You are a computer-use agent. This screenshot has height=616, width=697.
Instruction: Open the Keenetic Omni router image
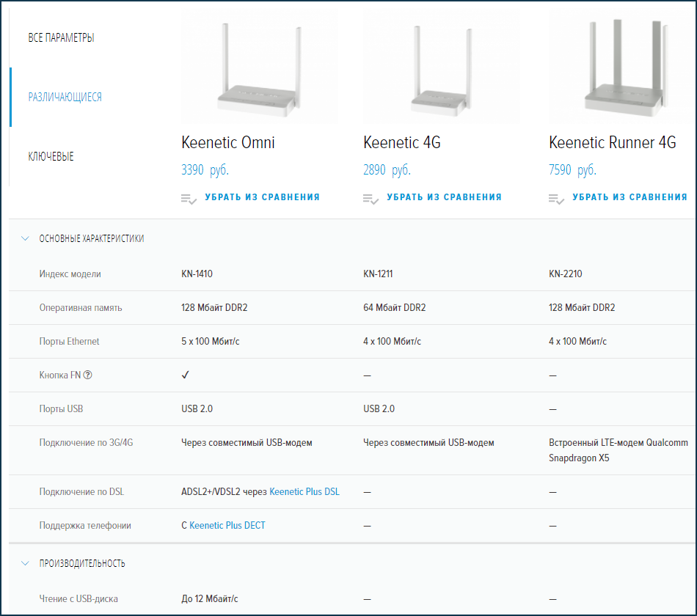click(x=259, y=70)
